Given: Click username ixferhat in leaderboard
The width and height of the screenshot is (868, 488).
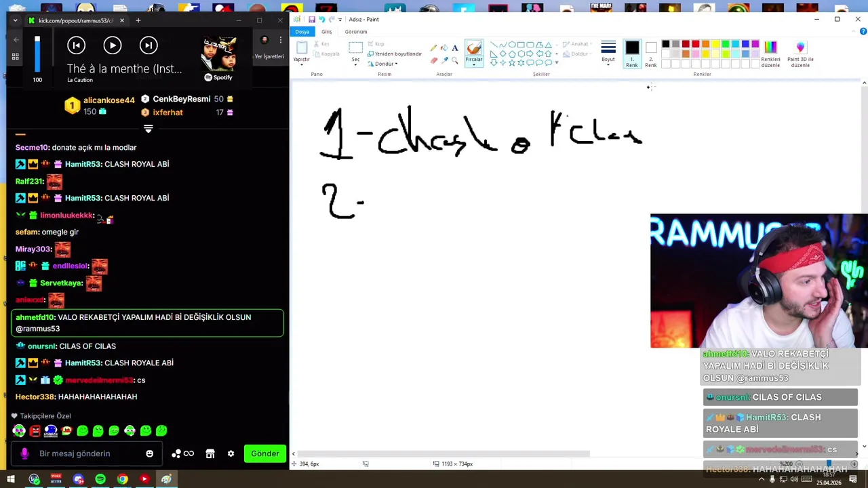Looking at the screenshot, I should 167,113.
